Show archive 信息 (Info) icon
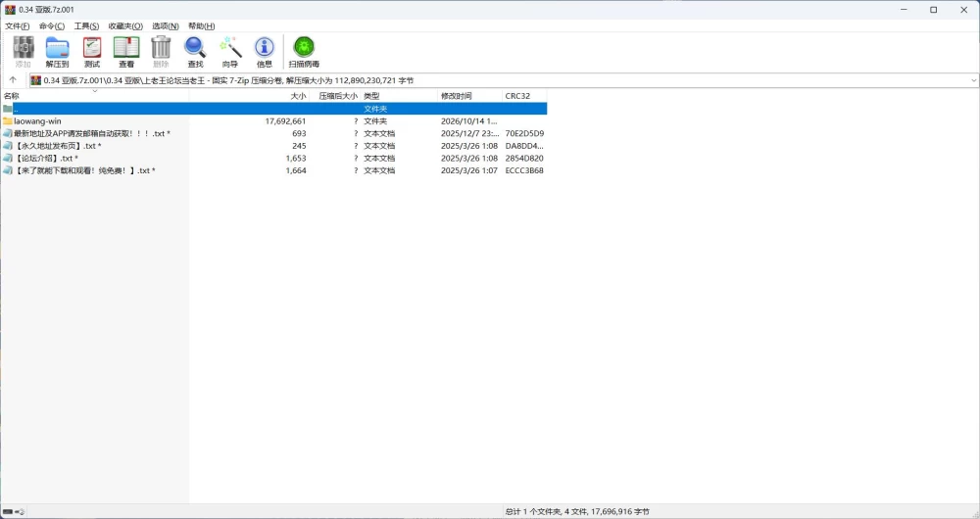 [265, 47]
